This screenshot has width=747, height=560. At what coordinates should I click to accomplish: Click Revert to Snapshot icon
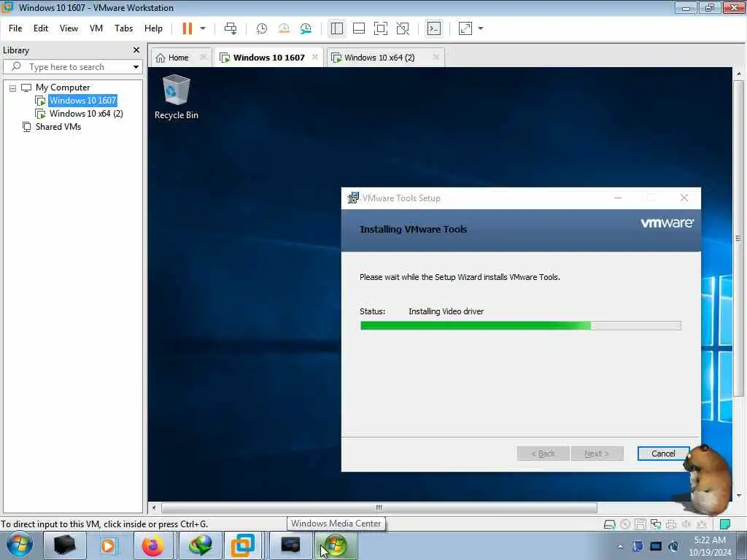(284, 28)
